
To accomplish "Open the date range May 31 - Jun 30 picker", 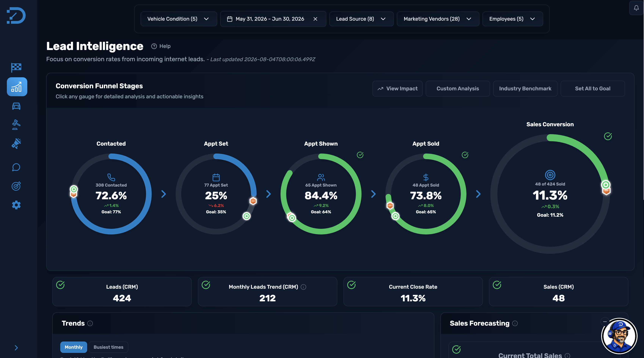I will pos(273,19).
